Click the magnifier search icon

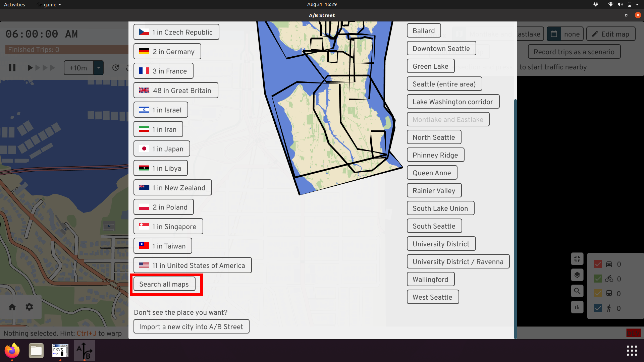[577, 291]
